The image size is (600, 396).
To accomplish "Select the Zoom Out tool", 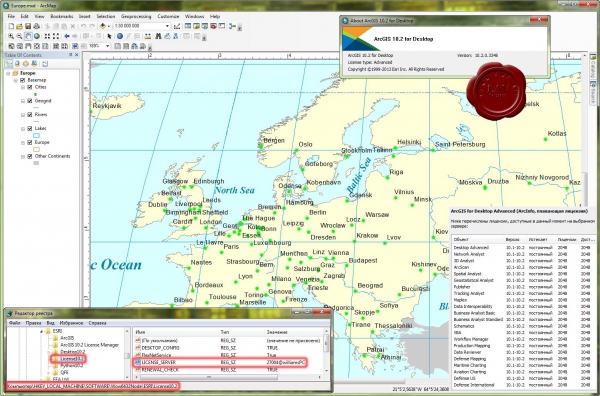I will 20,36.
